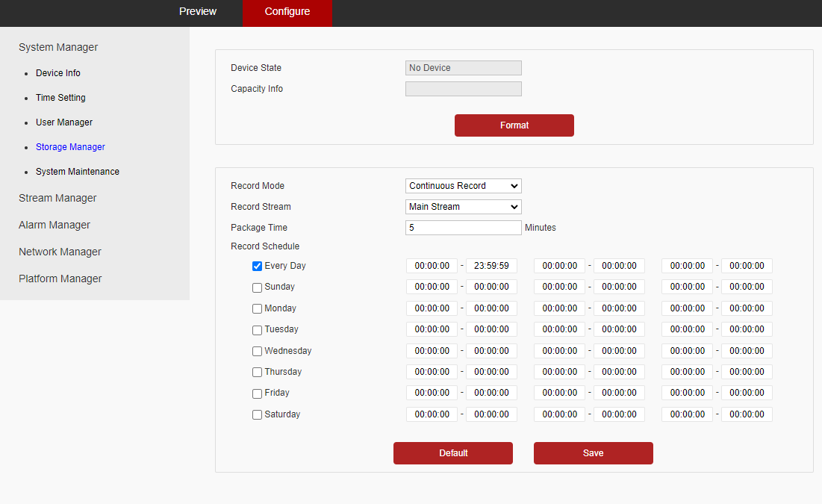The width and height of the screenshot is (822, 504).
Task: Open the Record Mode dropdown
Action: (464, 186)
